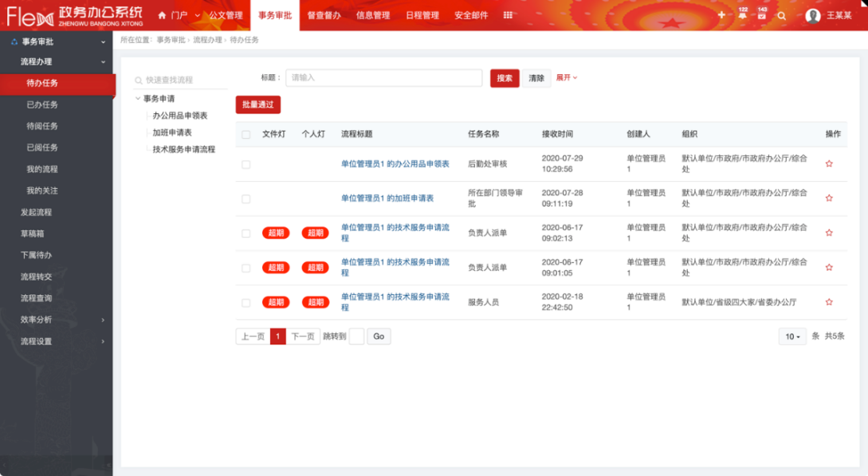Collapse the 事务申请 tree node
The height and width of the screenshot is (476, 868).
click(138, 99)
